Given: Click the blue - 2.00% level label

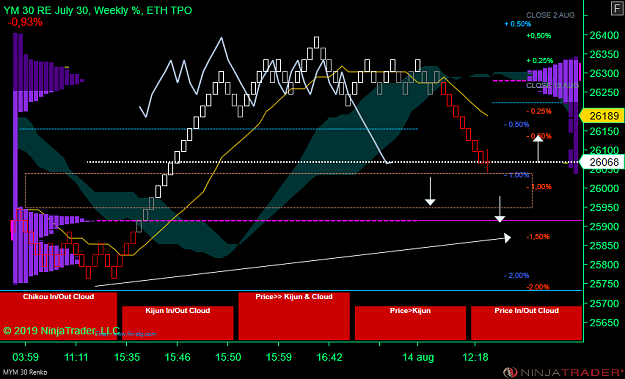Looking at the screenshot, I should click(x=517, y=275).
